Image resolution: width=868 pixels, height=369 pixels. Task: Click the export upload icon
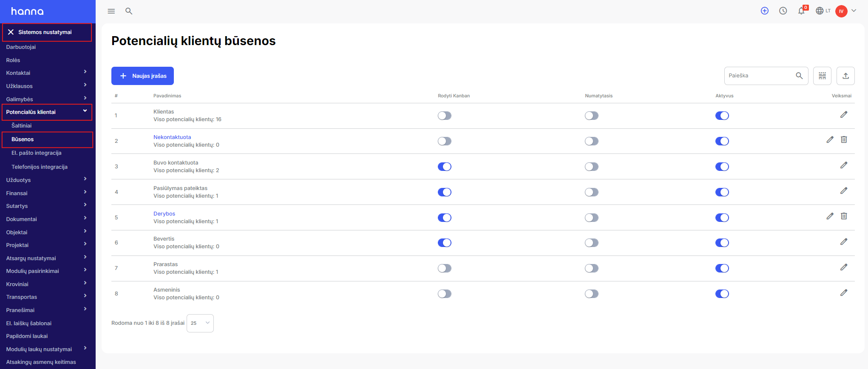click(845, 76)
